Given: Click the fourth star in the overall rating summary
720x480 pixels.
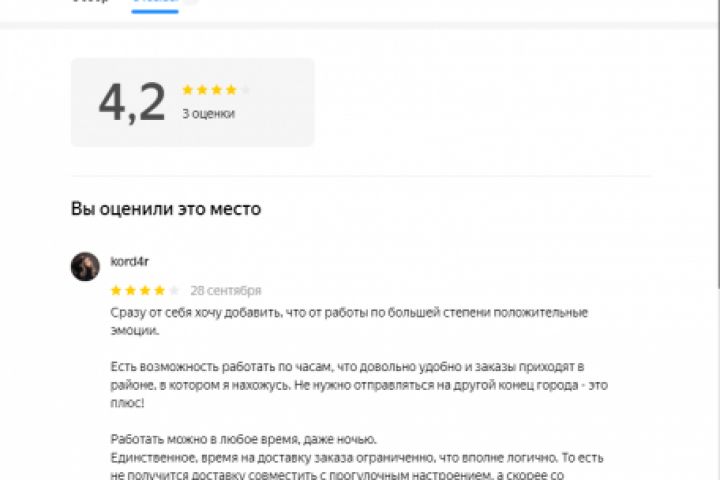Looking at the screenshot, I should (231, 90).
